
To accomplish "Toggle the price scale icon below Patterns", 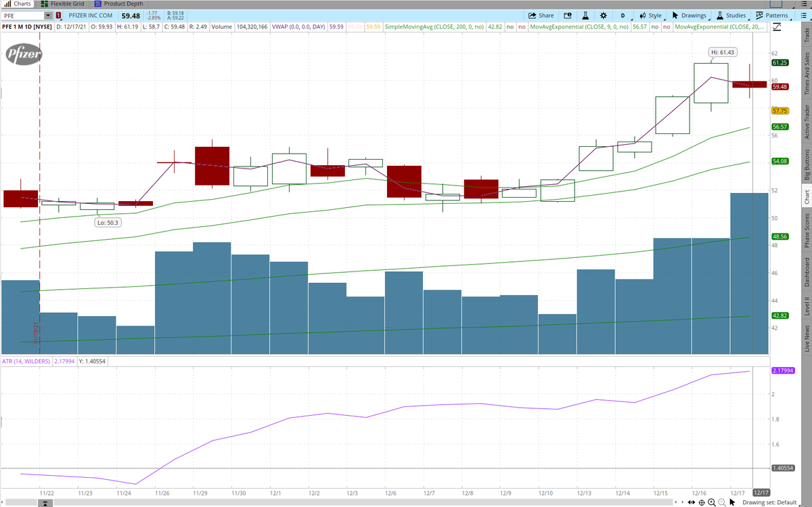I will (776, 27).
